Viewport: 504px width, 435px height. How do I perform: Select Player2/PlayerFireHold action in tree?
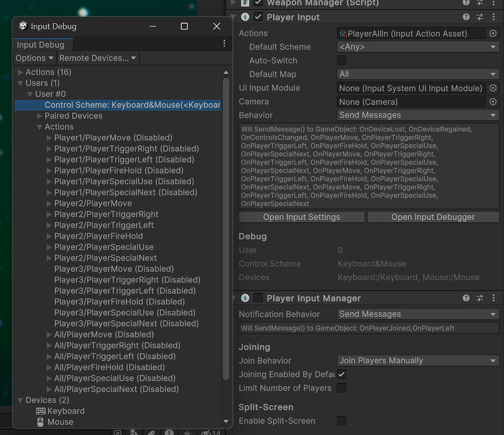(98, 236)
